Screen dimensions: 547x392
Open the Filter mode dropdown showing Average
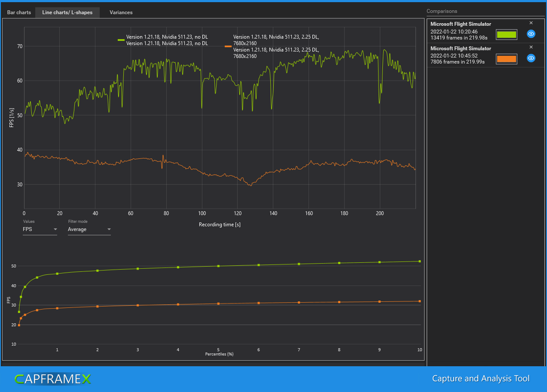click(89, 229)
